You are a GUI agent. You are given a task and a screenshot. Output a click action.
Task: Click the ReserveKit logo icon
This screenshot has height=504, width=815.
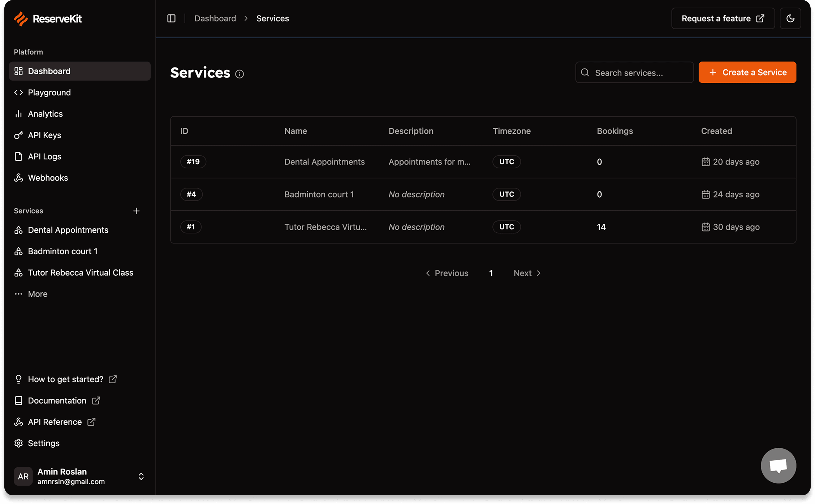21,19
